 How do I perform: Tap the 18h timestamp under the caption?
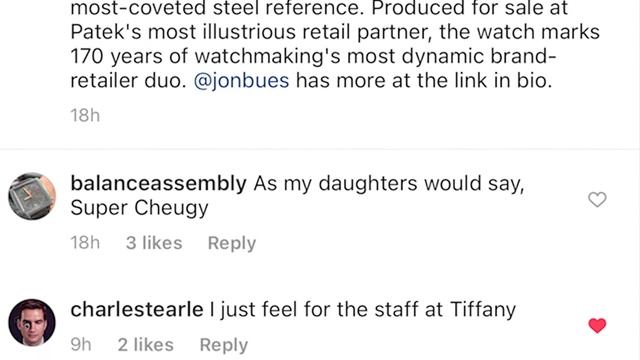[x=85, y=116]
